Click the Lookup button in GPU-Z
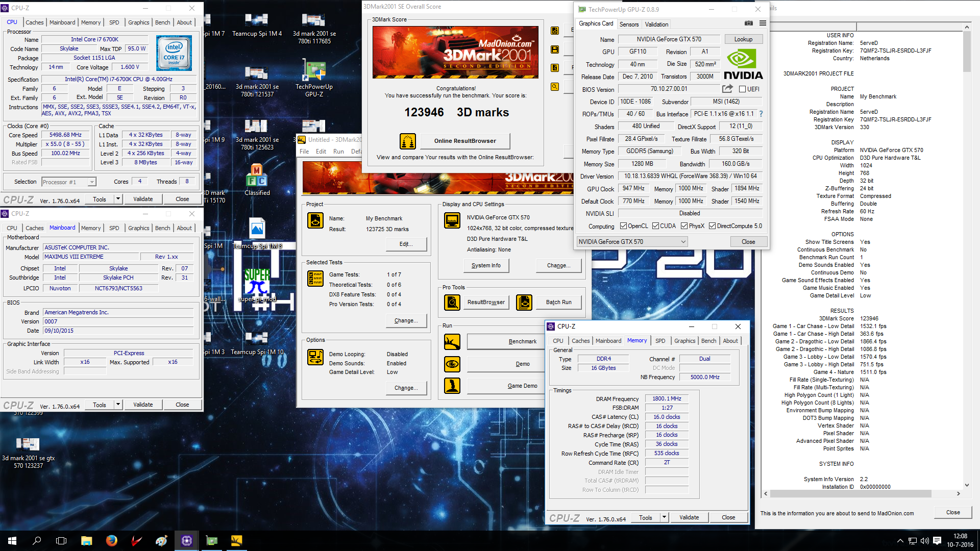This screenshot has width=980, height=551. pos(743,39)
